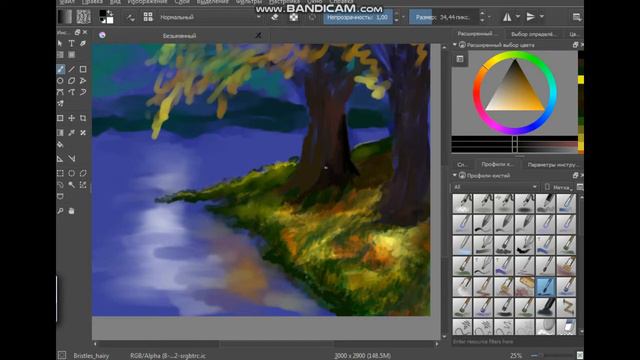This screenshot has height=360, width=640.
Task: Open color selector settings icon
Action: 460,59
